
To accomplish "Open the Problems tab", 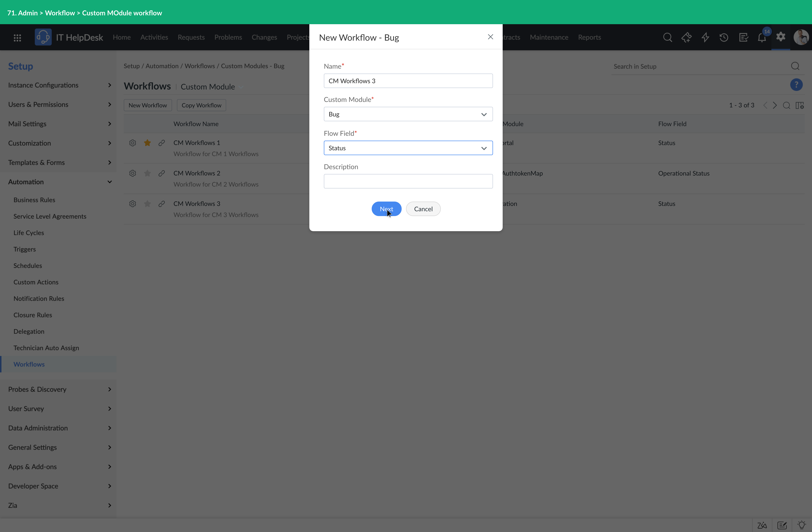I will tap(228, 37).
